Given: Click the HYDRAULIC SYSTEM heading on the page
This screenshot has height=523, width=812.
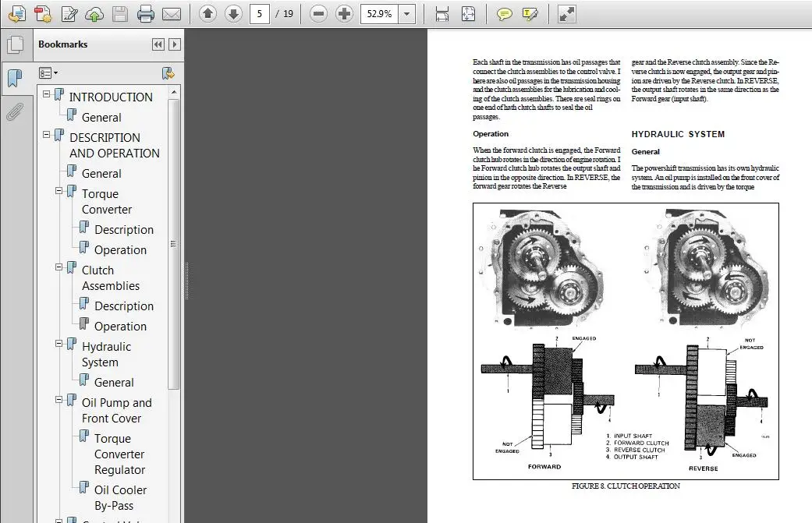Looking at the screenshot, I should click(x=678, y=134).
